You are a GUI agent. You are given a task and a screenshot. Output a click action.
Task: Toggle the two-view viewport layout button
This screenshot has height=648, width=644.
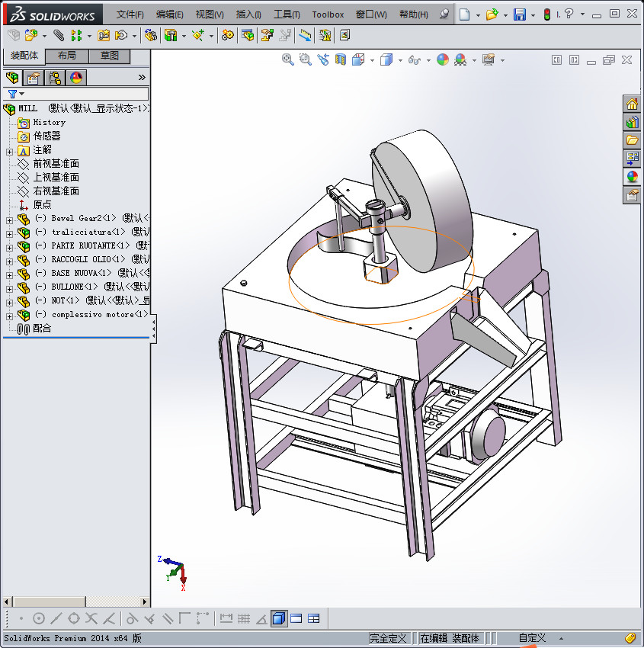pos(296,618)
